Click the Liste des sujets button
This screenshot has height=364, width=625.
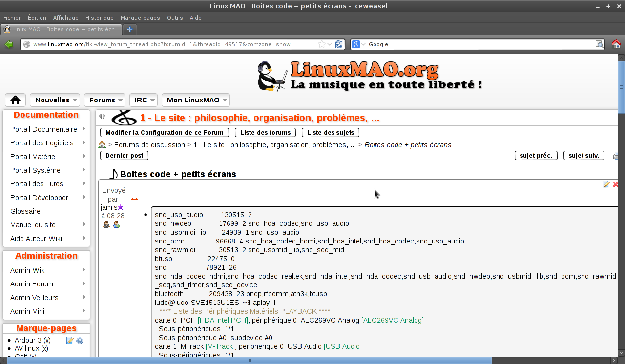tap(331, 132)
